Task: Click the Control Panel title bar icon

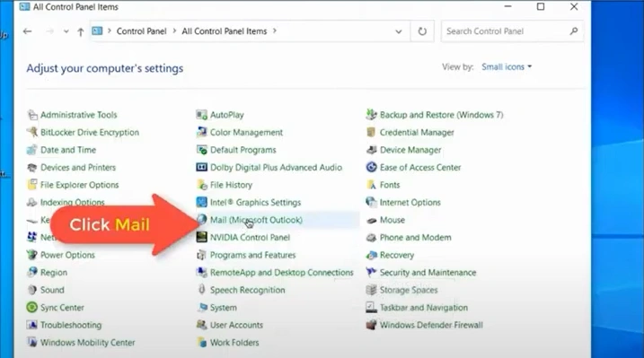Action: click(24, 6)
